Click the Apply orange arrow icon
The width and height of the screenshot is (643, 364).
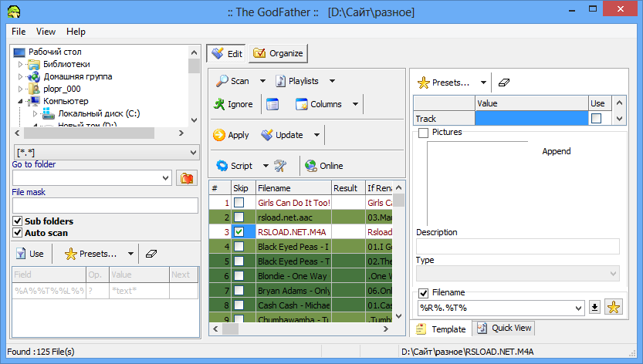click(x=219, y=135)
